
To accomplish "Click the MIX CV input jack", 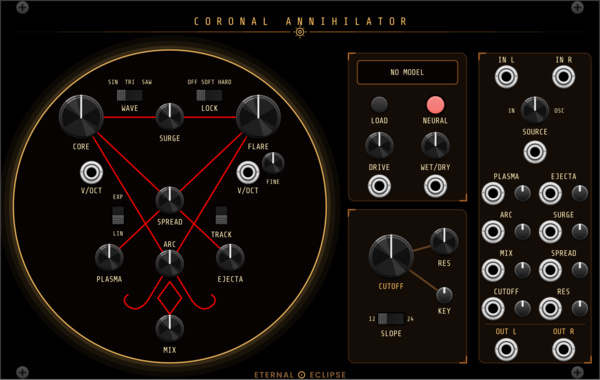I will 493,270.
